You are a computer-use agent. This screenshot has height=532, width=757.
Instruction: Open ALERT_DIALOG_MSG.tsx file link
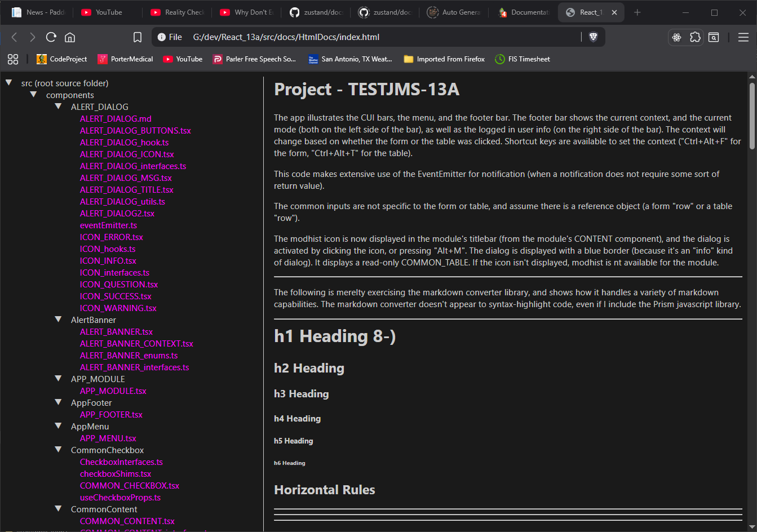[126, 178]
